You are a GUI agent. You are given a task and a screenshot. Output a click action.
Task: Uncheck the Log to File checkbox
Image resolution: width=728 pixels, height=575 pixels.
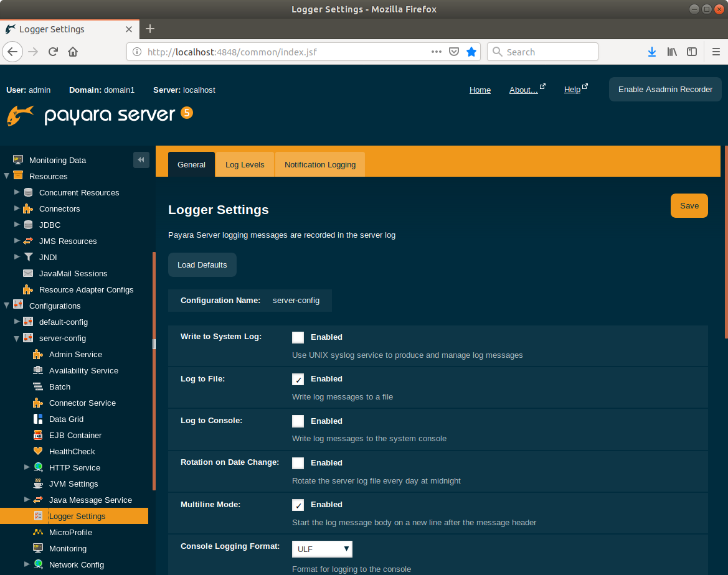coord(298,379)
